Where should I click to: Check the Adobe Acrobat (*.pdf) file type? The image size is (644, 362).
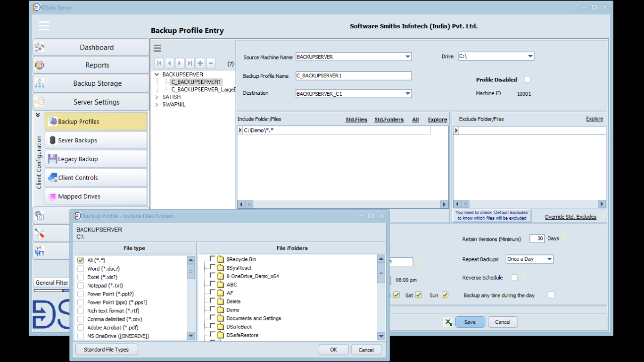[81, 328]
